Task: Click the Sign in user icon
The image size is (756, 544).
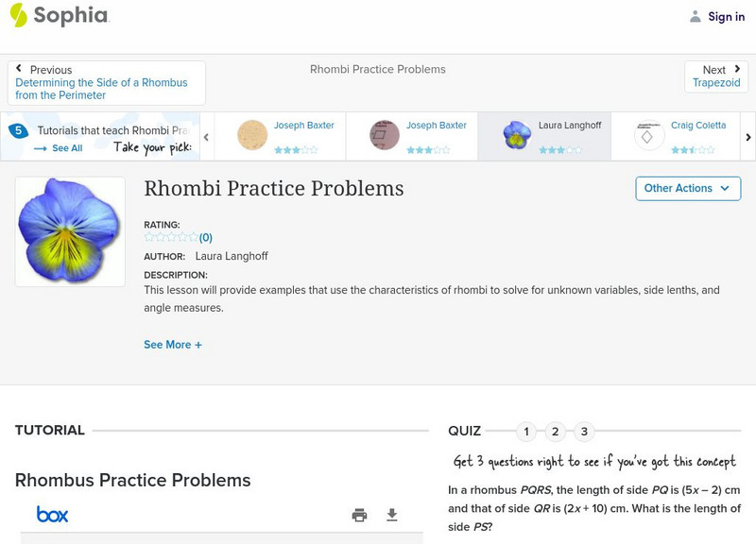Action: (x=696, y=16)
